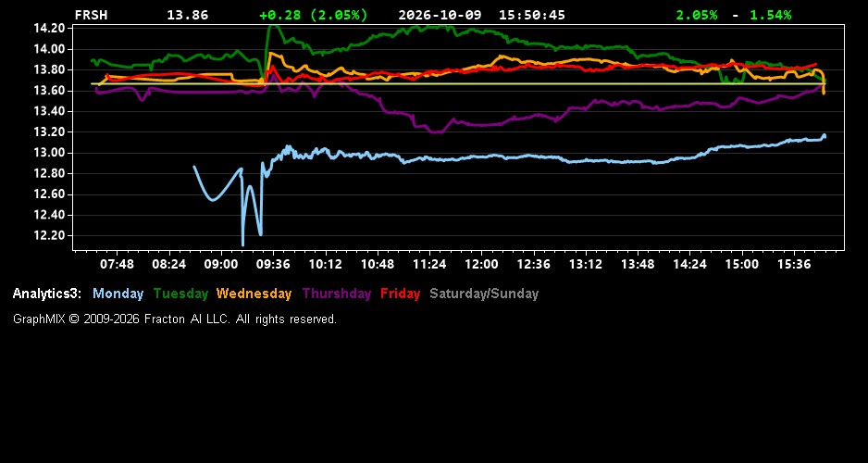Click the green 2.05% range value

[697, 16]
